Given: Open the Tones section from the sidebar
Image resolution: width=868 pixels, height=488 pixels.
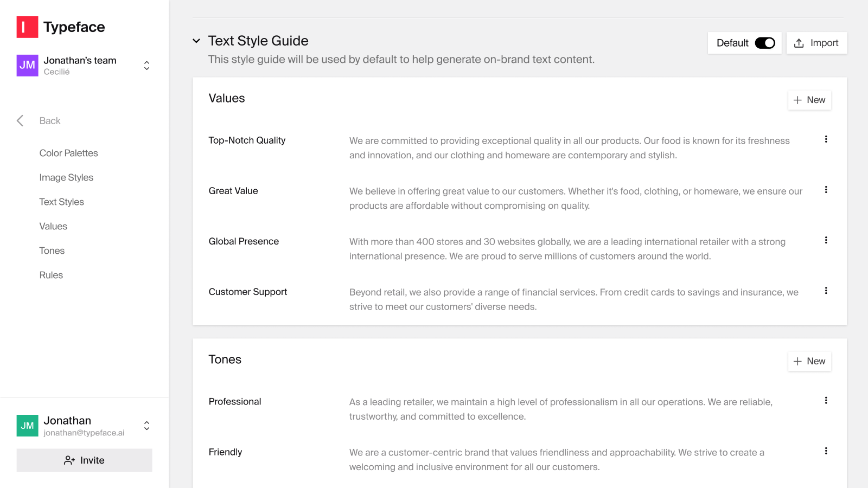Looking at the screenshot, I should pos(52,251).
